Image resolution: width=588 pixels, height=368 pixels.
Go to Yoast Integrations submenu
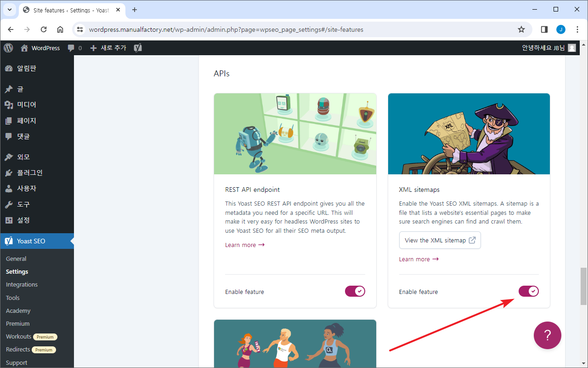pyautogui.click(x=22, y=284)
